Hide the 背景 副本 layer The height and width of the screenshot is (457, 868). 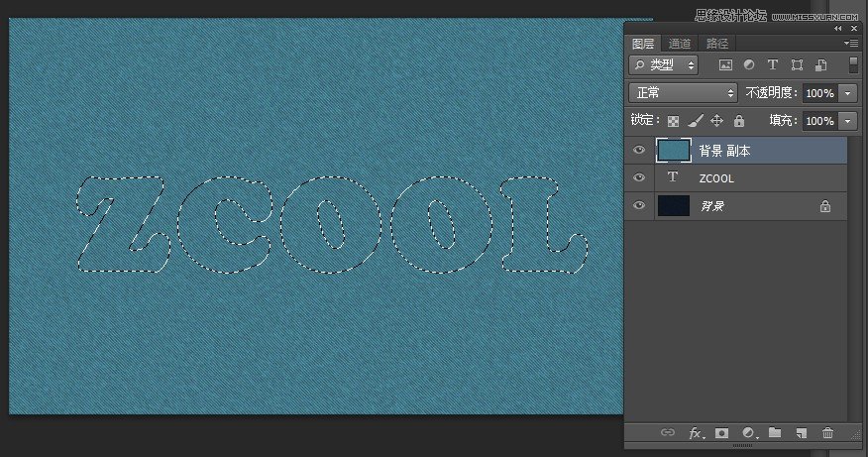(639, 150)
